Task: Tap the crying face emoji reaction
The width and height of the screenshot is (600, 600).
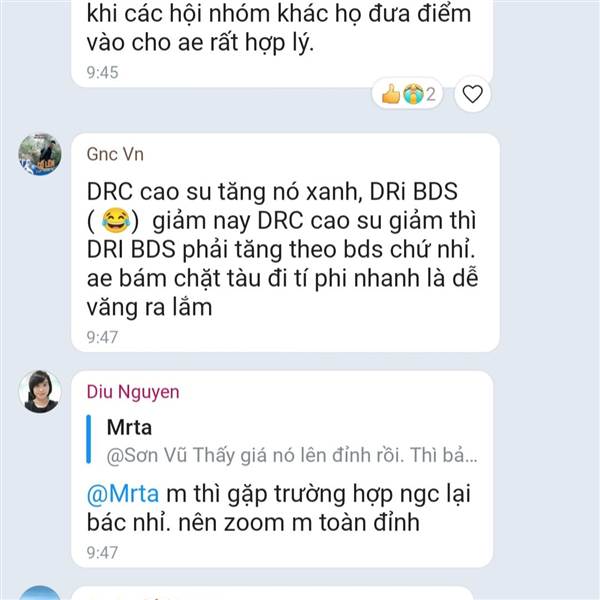Action: point(413,94)
